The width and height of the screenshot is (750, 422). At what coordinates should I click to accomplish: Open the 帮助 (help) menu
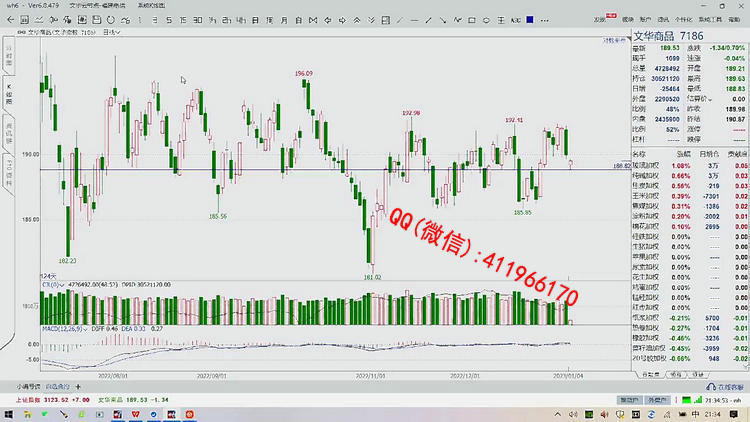coord(734,20)
